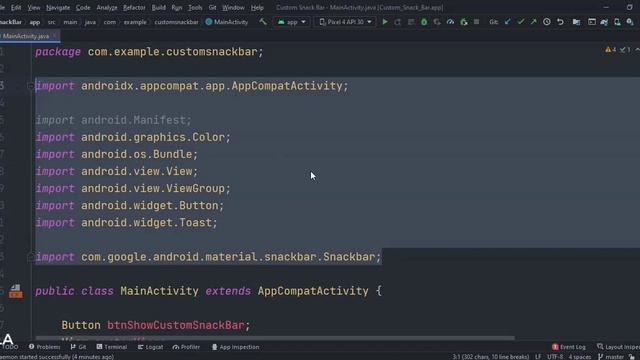Open the Profile app gauge icon
Viewport: 640px width, 360px height.
(x=450, y=22)
